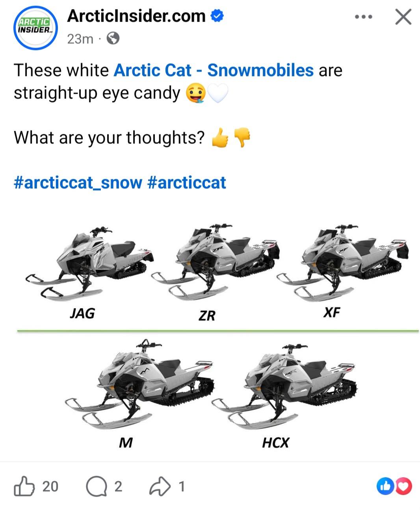420x510 pixels.
Task: Click the blue verified badge
Action: tap(217, 16)
